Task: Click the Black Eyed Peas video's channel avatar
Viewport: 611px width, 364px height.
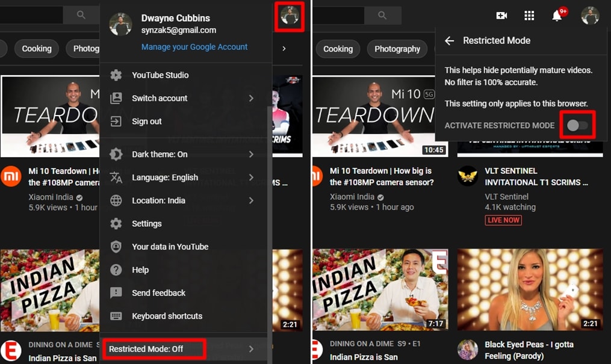Action: (468, 349)
